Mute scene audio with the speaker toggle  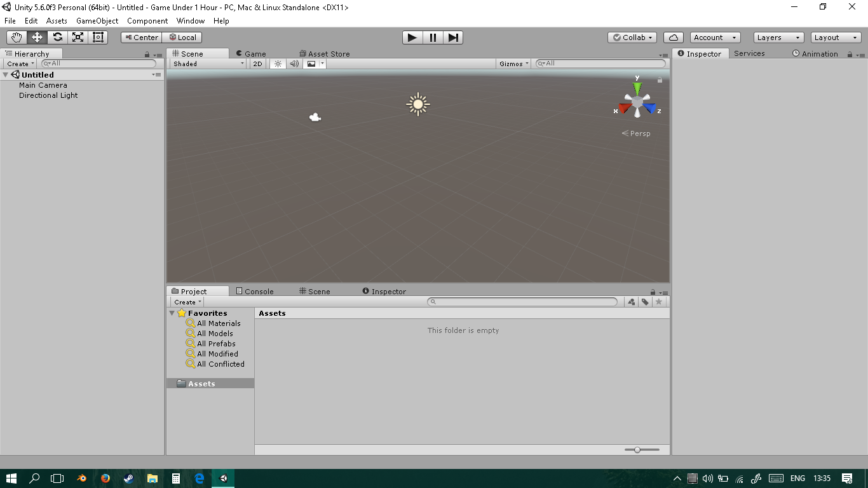click(x=293, y=64)
